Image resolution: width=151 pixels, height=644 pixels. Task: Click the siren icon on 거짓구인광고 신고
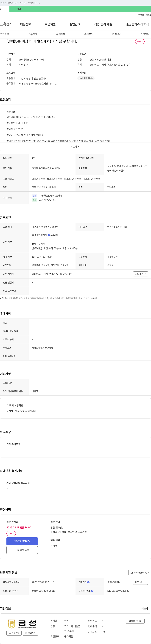click(131, 573)
